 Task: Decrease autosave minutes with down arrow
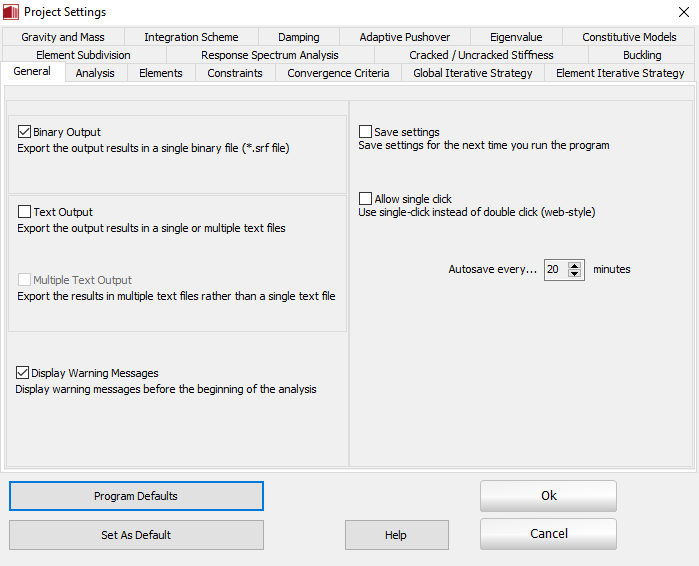point(575,274)
